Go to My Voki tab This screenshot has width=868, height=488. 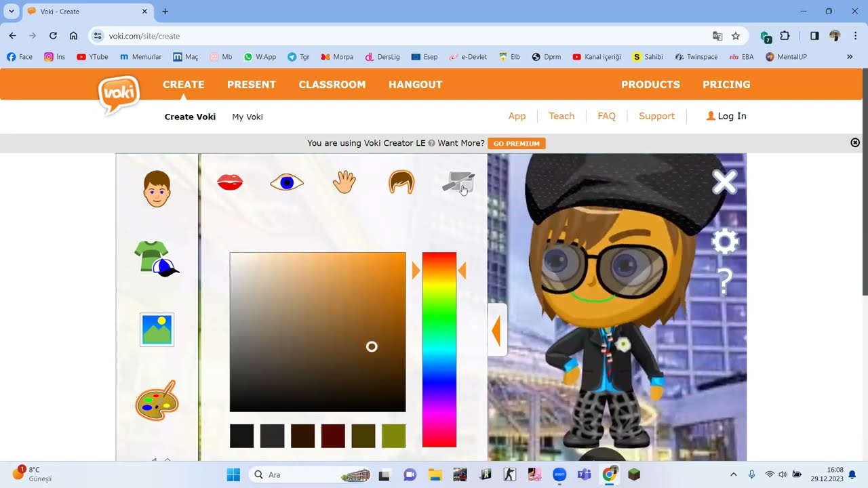[x=248, y=117]
